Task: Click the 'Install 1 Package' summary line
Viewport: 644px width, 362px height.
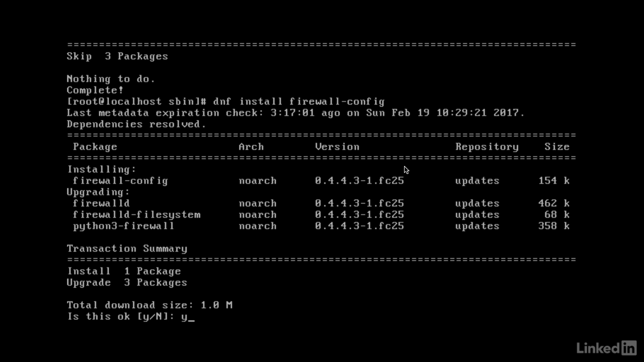Action: pyautogui.click(x=124, y=271)
